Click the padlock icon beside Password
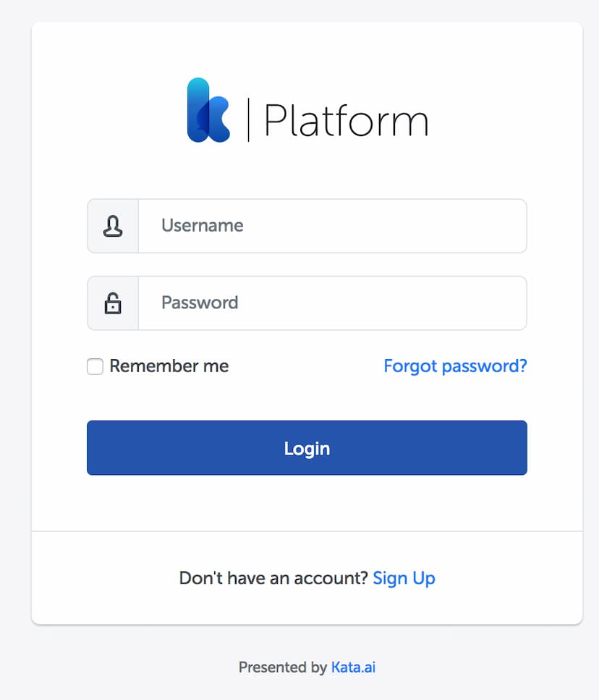This screenshot has height=700, width=599. pyautogui.click(x=113, y=303)
